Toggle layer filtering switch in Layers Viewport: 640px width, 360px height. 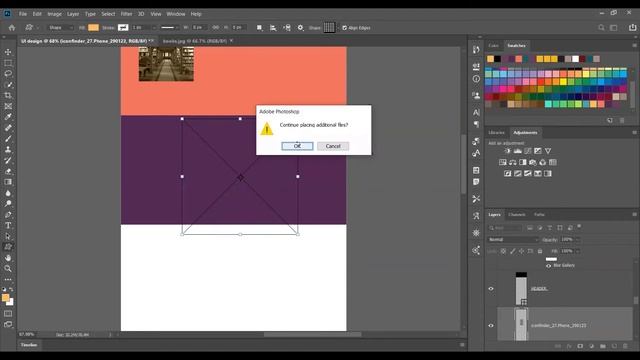tap(579, 227)
